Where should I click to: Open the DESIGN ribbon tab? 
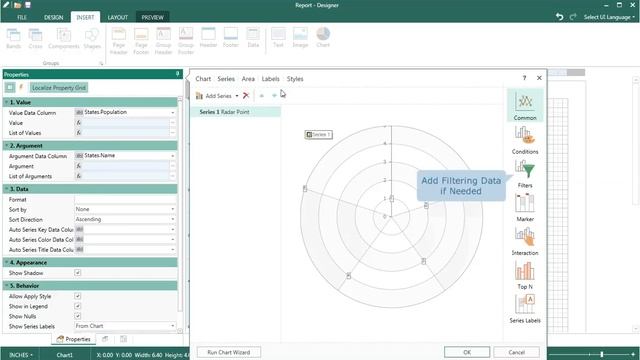(53, 18)
